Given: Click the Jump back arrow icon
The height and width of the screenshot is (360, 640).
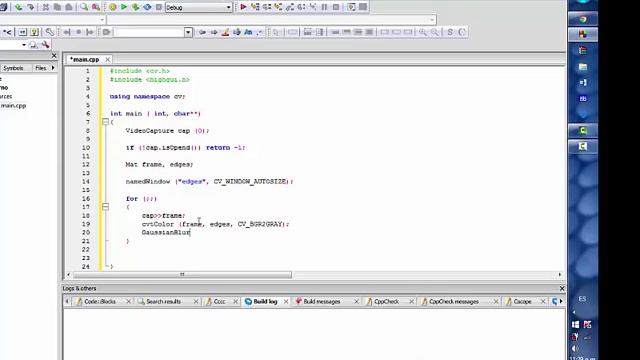Looking at the screenshot, I should coord(202,32).
